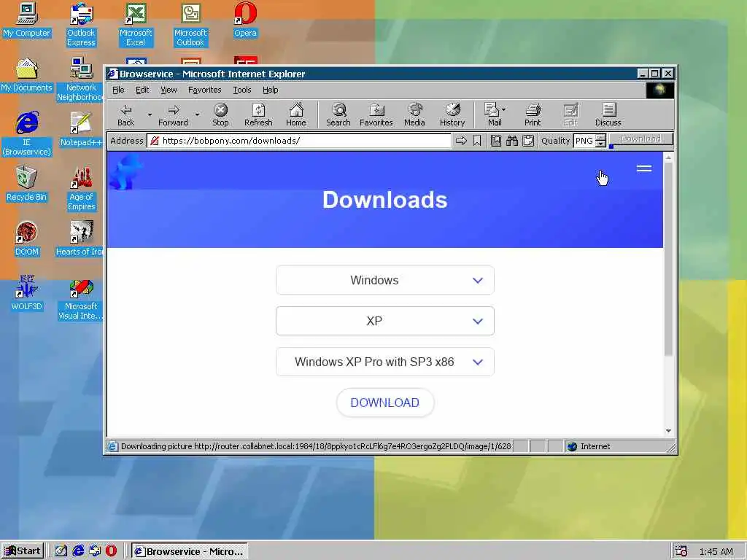Viewport: 747px width, 560px height.
Task: Open the Tools menu
Action: click(242, 90)
